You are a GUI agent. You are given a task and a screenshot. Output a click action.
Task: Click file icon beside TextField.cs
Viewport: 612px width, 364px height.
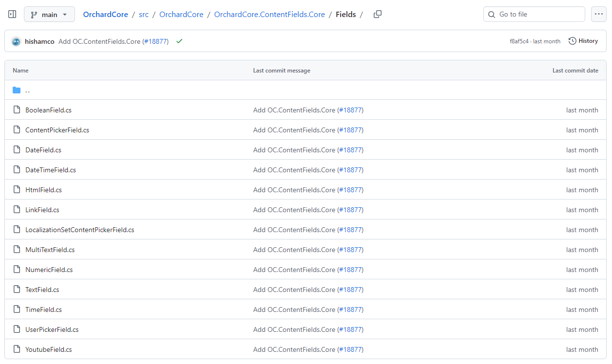(17, 290)
